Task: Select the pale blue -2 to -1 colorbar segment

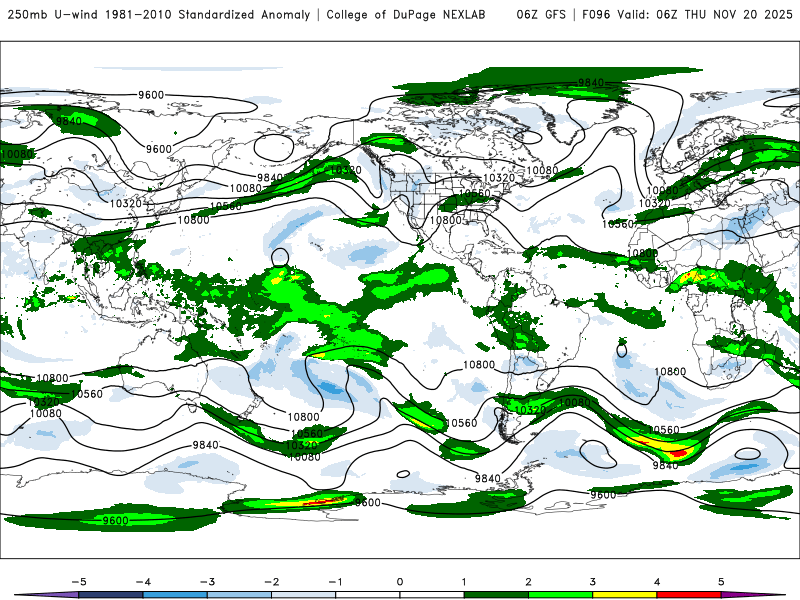Action: pyautogui.click(x=304, y=595)
